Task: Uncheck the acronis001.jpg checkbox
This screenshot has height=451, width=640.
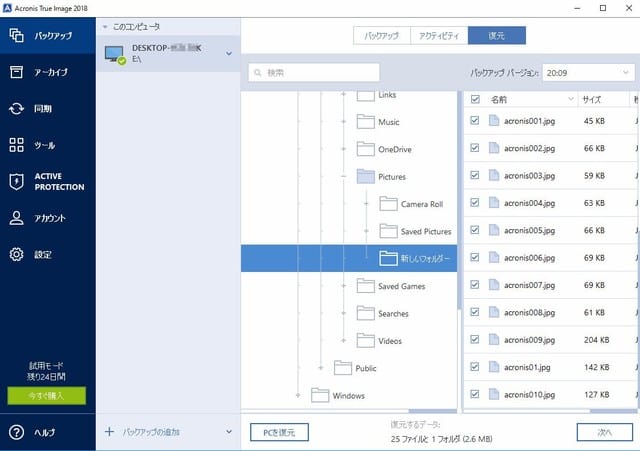Action: 475,121
